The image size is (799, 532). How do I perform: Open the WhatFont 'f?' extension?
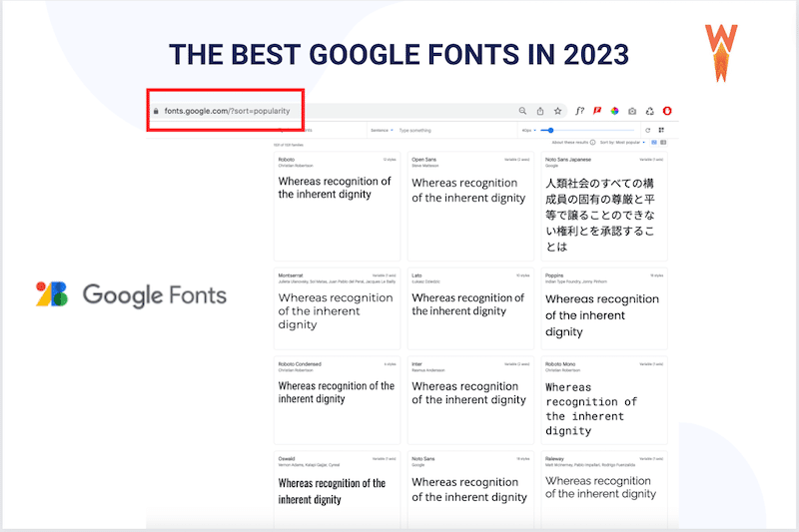click(579, 111)
